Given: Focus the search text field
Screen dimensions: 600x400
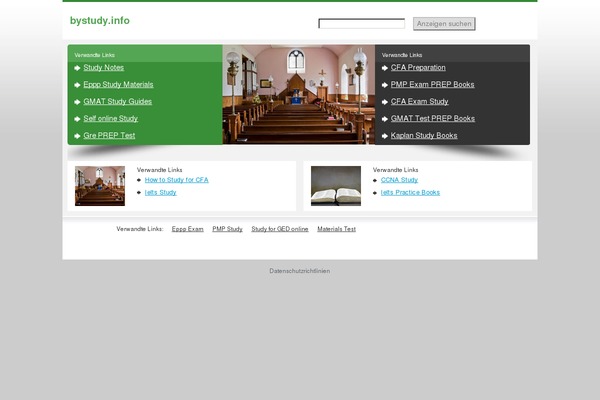Looking at the screenshot, I should pos(361,23).
